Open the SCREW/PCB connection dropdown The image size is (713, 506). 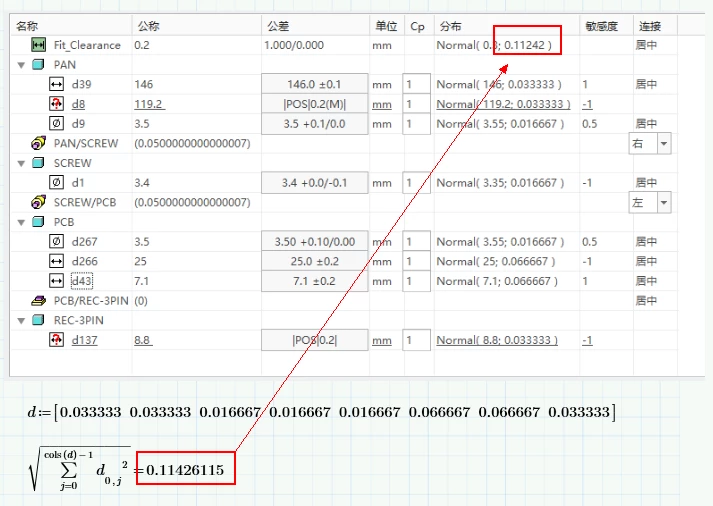tap(664, 202)
